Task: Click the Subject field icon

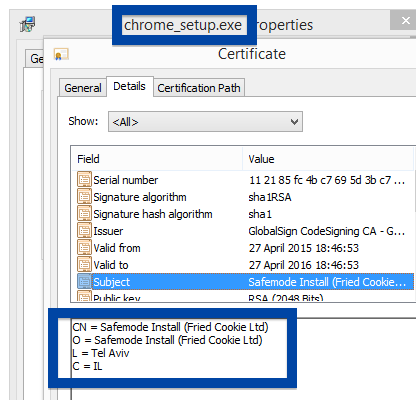Action: tap(84, 282)
